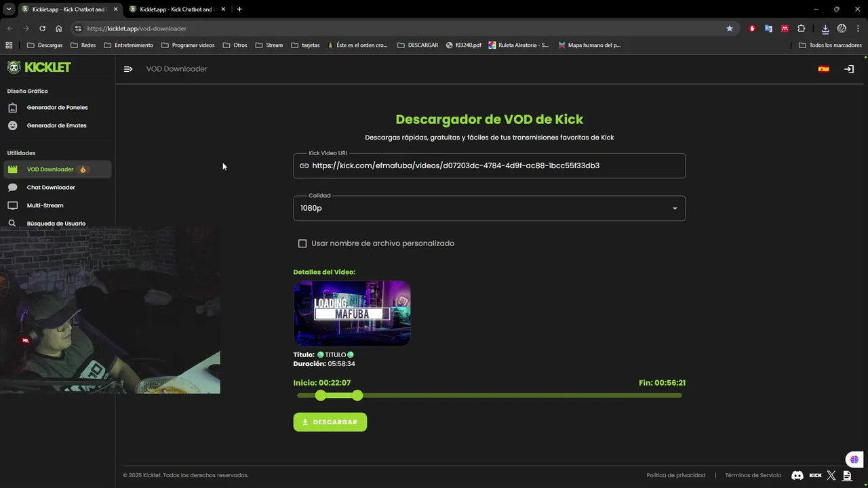
Task: Click the Inicio start slider handle
Action: (321, 395)
